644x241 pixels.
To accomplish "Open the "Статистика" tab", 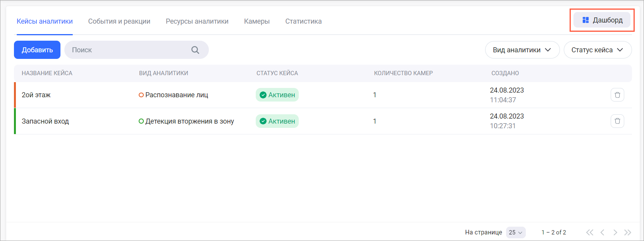I will [303, 21].
